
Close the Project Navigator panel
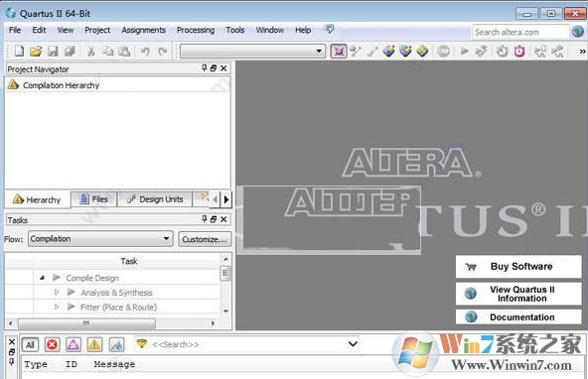[223, 68]
